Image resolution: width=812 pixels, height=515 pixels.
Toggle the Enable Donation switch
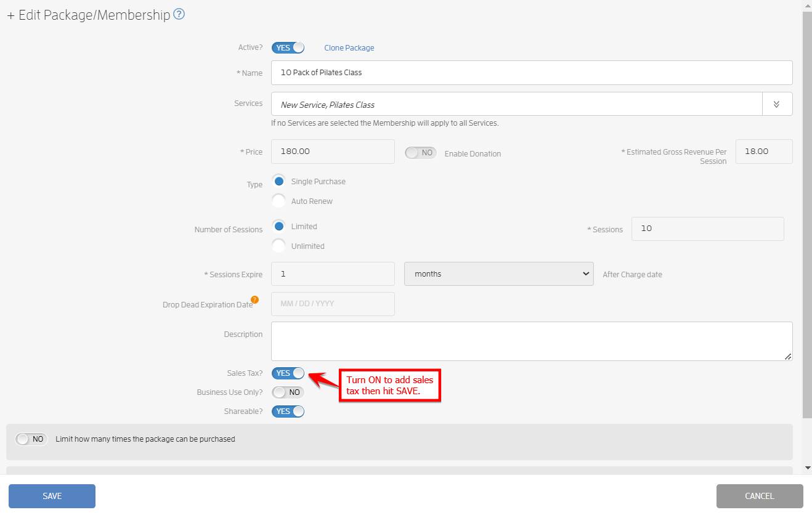click(421, 153)
